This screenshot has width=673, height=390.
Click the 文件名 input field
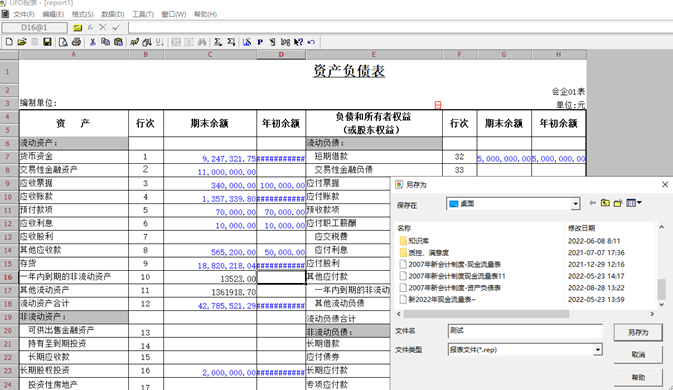tap(525, 331)
